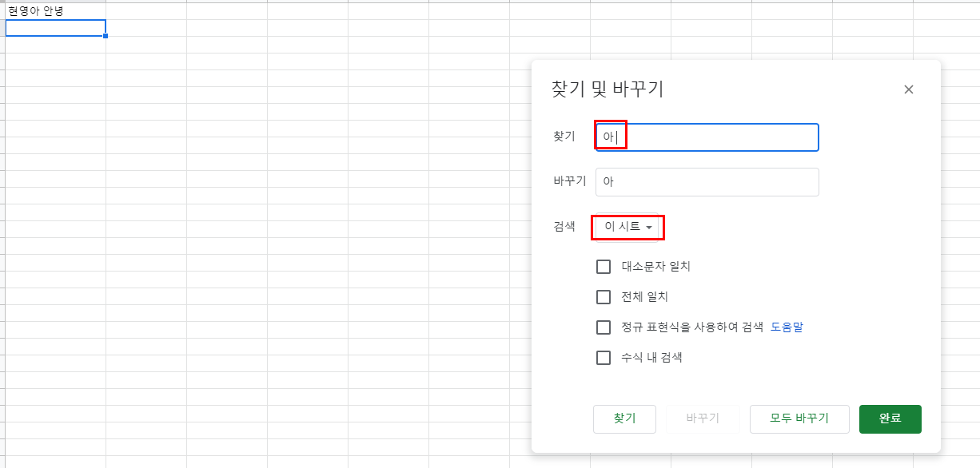Open the 이 시트 search scope dropdown

tap(628, 227)
